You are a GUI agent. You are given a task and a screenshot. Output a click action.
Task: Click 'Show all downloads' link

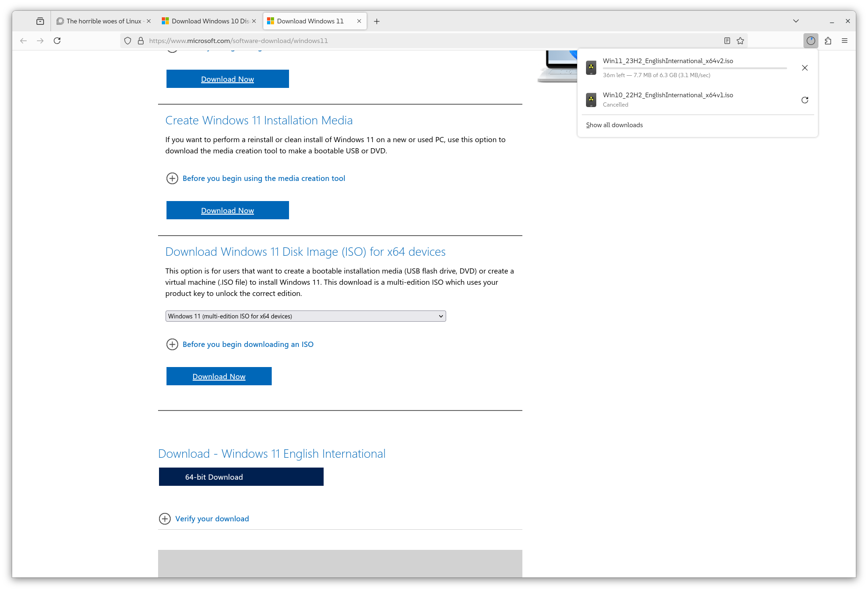pos(614,125)
